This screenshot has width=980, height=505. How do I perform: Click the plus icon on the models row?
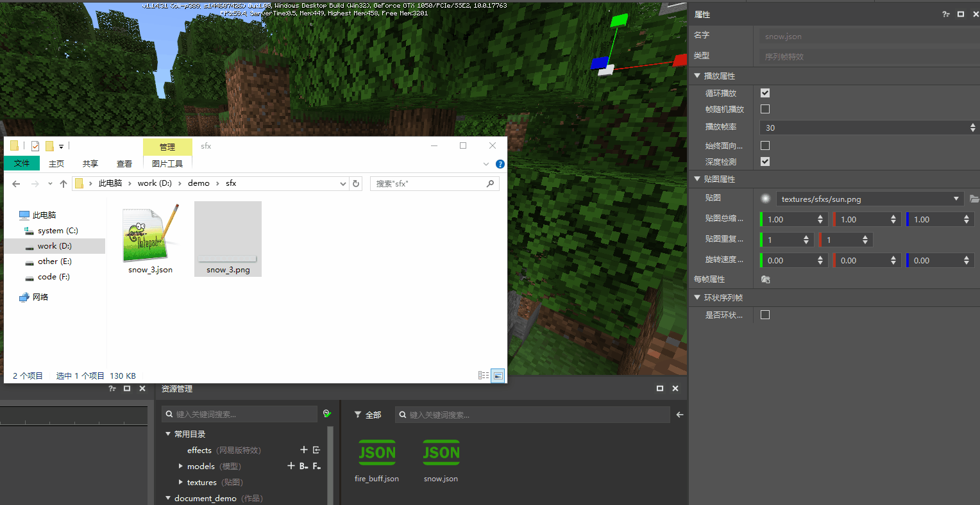pyautogui.click(x=291, y=466)
